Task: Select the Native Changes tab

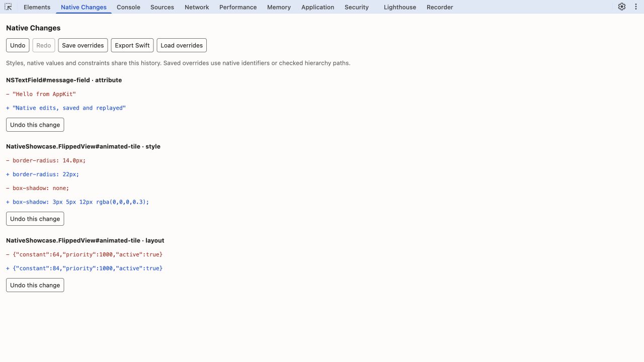Action: pyautogui.click(x=84, y=7)
